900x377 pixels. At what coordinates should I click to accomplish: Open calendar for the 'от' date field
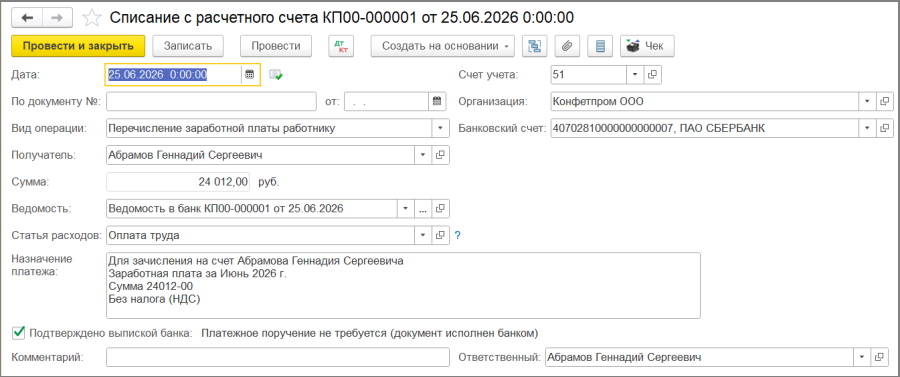(437, 102)
